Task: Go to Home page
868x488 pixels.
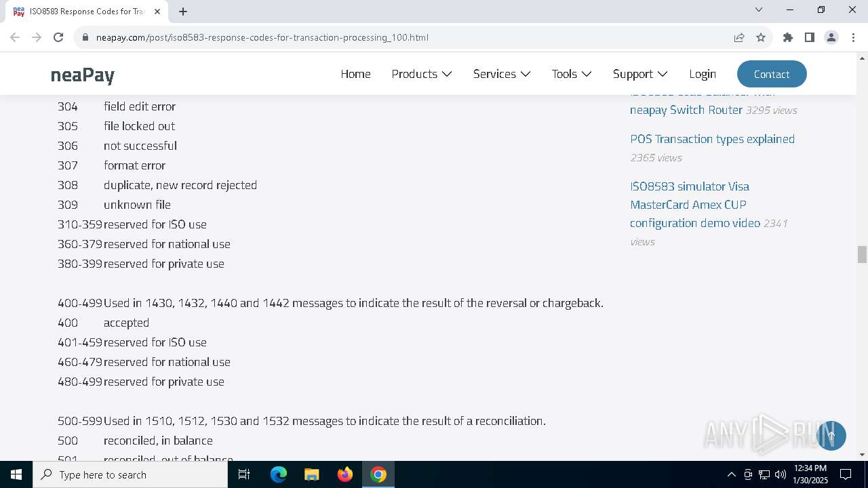Action: 355,74
